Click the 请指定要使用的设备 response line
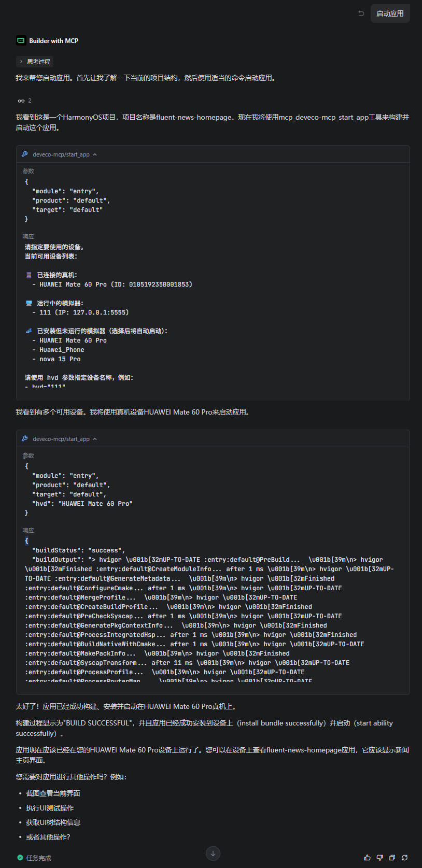This screenshot has height=868, width=422. coord(54,247)
